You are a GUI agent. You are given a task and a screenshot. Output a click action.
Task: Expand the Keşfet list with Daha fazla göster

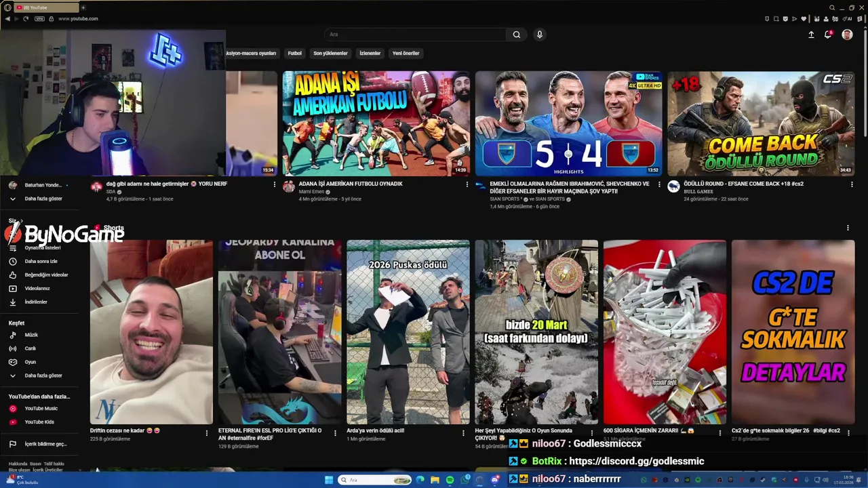(39, 375)
